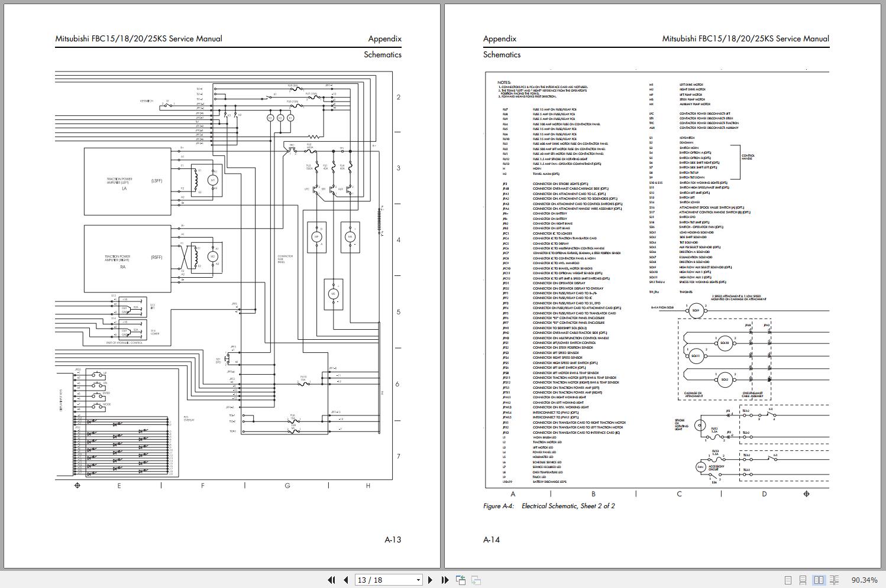The height and width of the screenshot is (588, 886).
Task: Click the 90.34% zoom level
Action: click(864, 580)
